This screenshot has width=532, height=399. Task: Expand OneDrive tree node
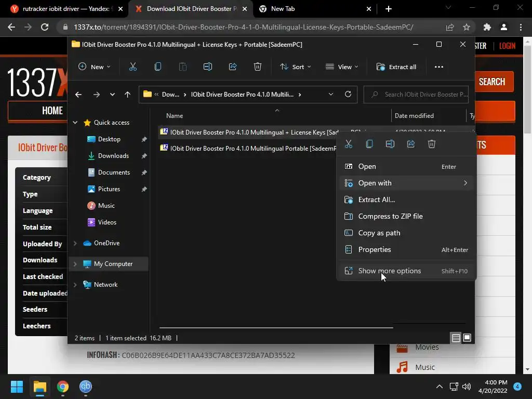(75, 243)
